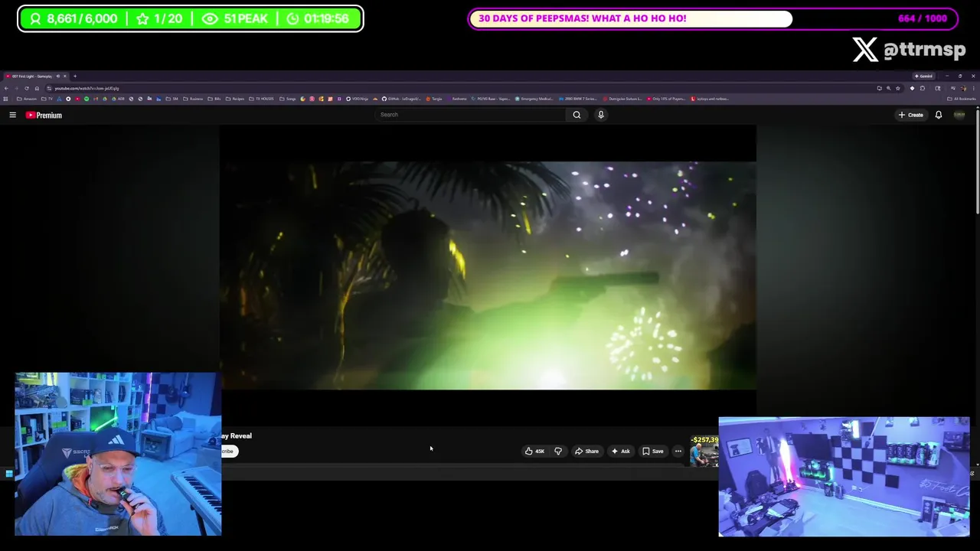
Task: Expand the All Bookmarks folder
Action: tap(962, 99)
